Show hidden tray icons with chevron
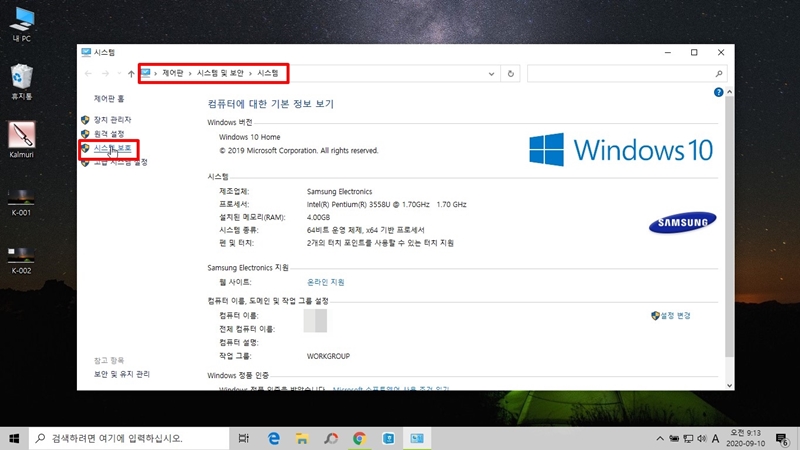Image resolution: width=800 pixels, height=450 pixels. coord(660,438)
